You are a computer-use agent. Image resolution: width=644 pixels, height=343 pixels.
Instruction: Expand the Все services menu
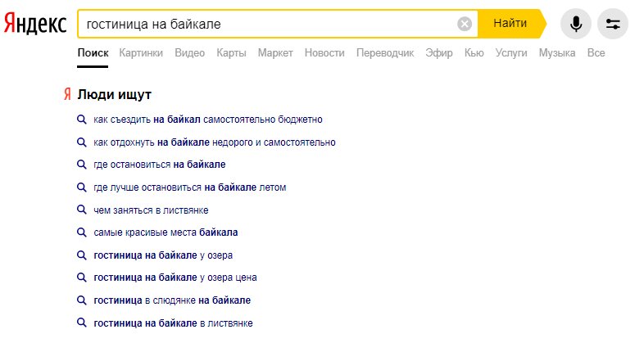(596, 52)
